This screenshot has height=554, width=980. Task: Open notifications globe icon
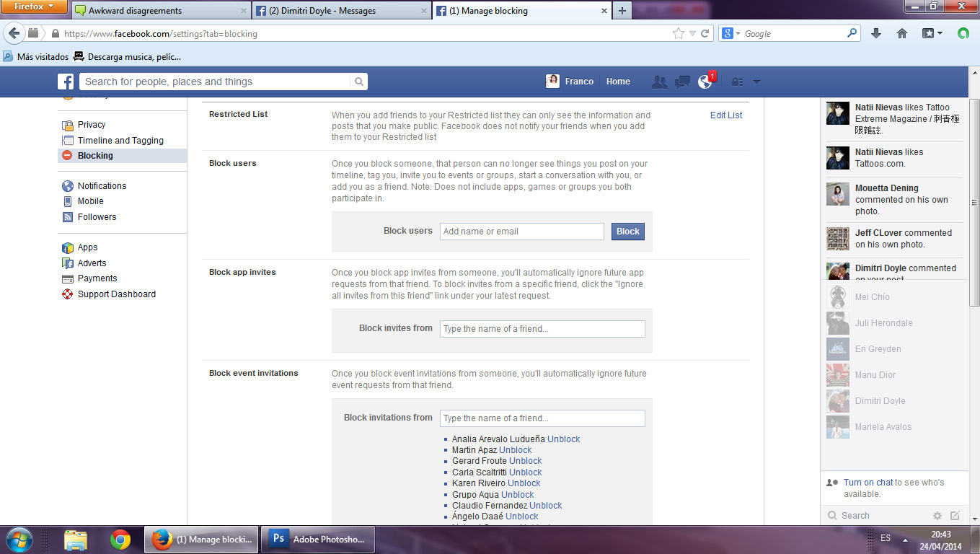click(705, 82)
